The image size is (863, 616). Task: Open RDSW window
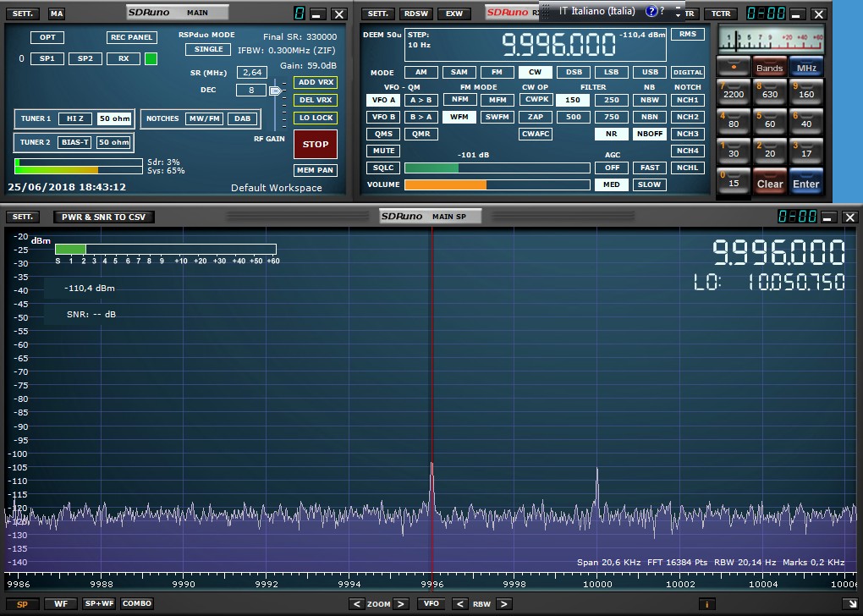[416, 14]
